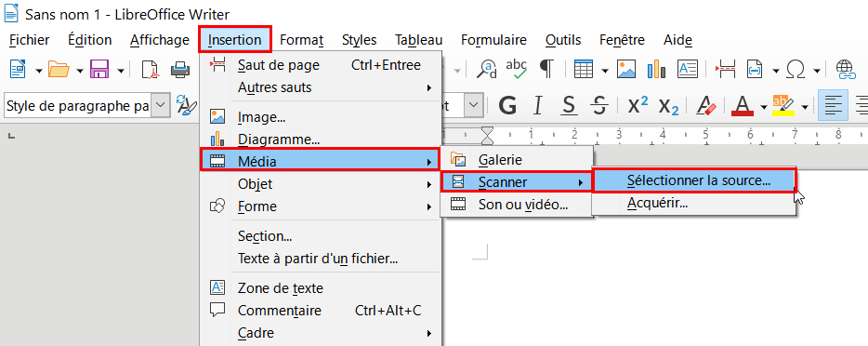
Task: Click the Export as PDF icon
Action: (151, 69)
